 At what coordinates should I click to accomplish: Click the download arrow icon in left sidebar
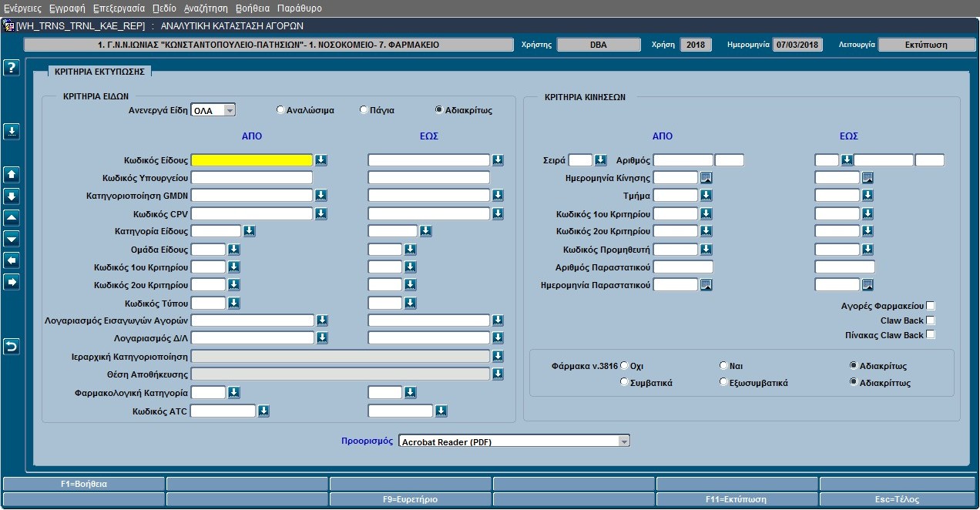(x=11, y=131)
